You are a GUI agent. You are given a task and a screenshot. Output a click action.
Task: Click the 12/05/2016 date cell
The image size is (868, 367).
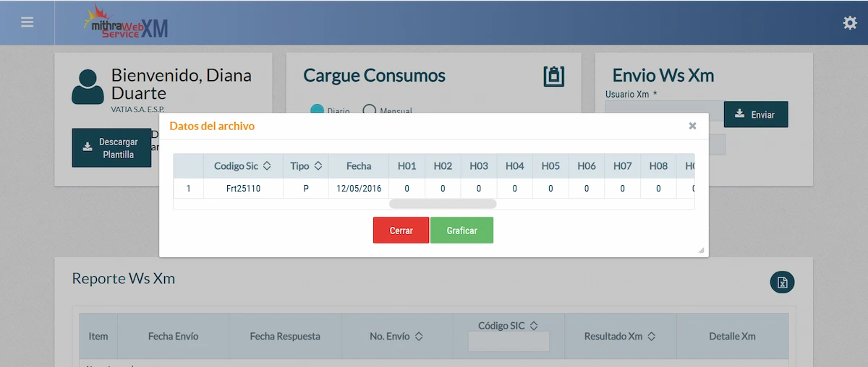(359, 189)
